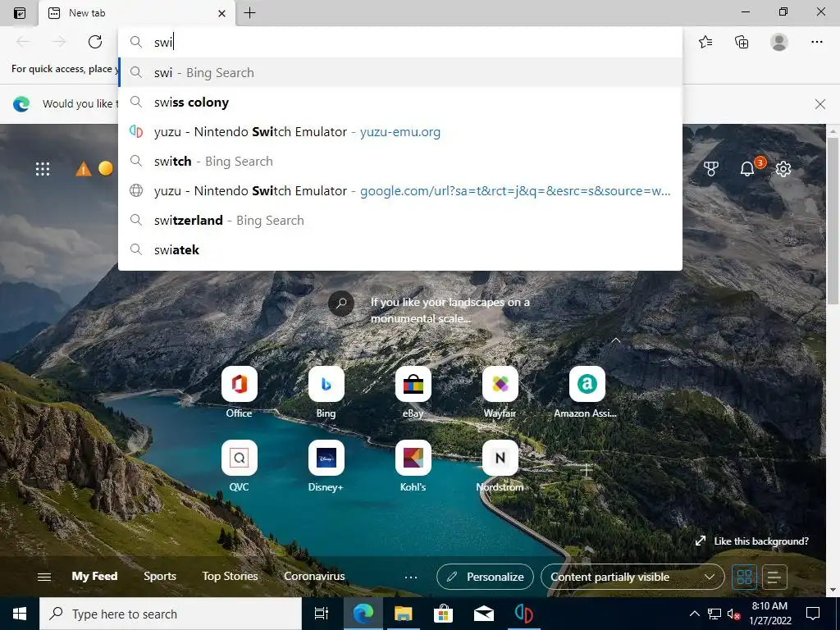Click the image search magnifier icon
Viewport: 840px width, 630px height.
[340, 304]
